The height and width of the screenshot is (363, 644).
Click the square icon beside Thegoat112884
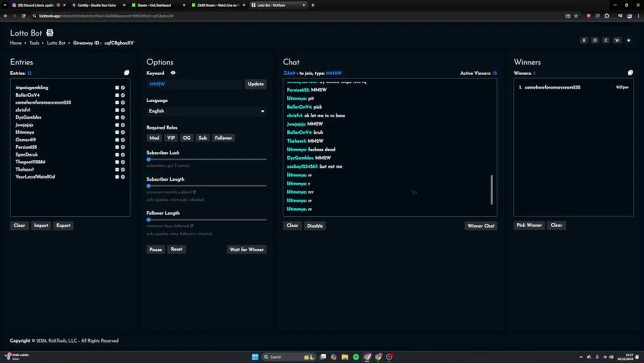tap(117, 162)
